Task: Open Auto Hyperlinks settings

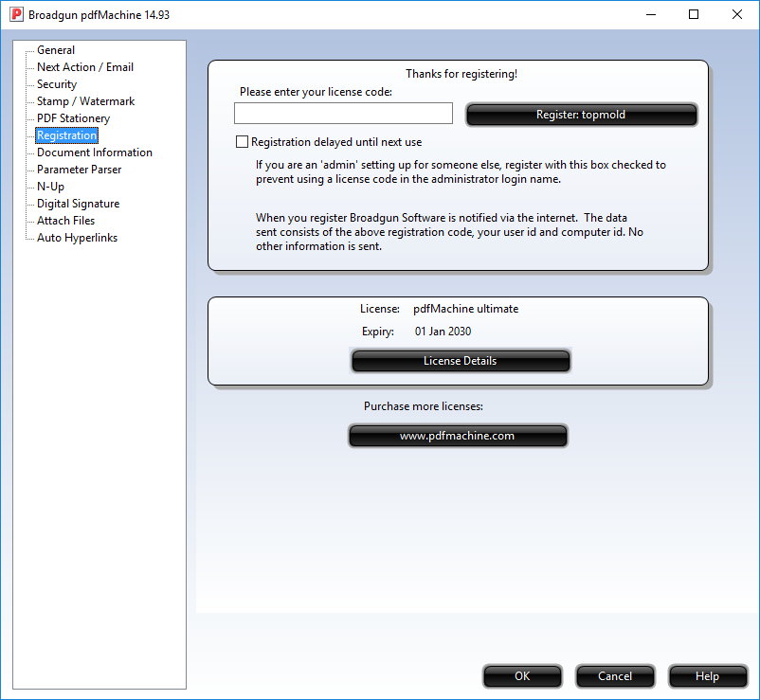Action: (x=77, y=238)
